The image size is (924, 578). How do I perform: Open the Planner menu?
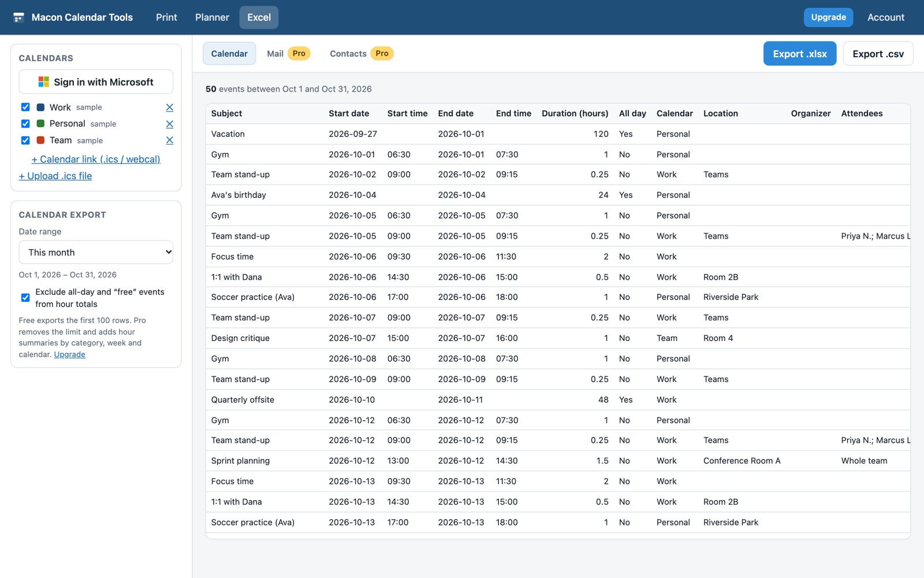tap(212, 17)
